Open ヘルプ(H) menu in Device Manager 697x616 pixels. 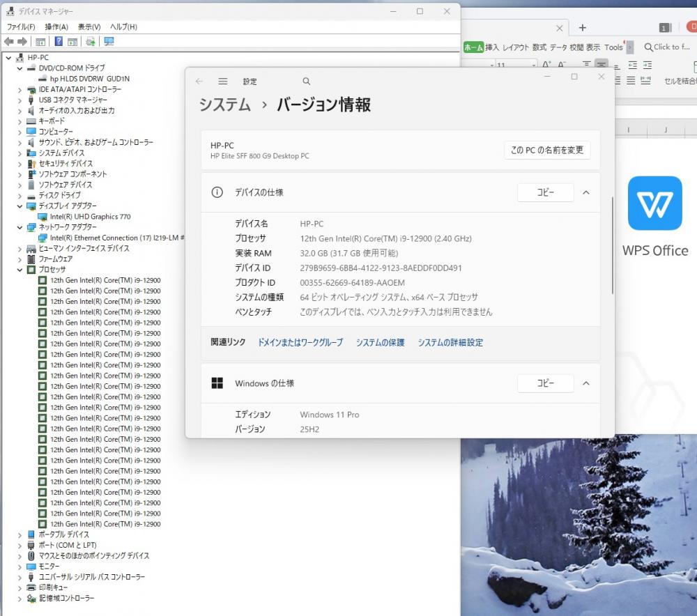[x=123, y=26]
